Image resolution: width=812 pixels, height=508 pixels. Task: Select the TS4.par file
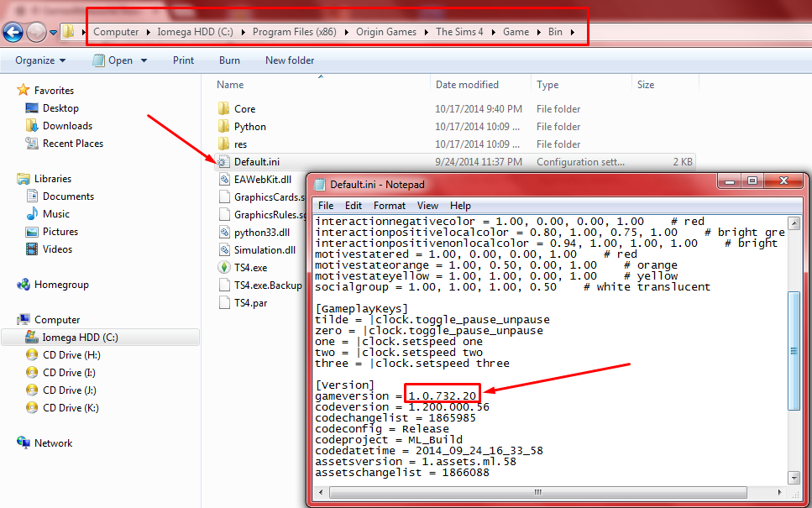click(x=243, y=302)
